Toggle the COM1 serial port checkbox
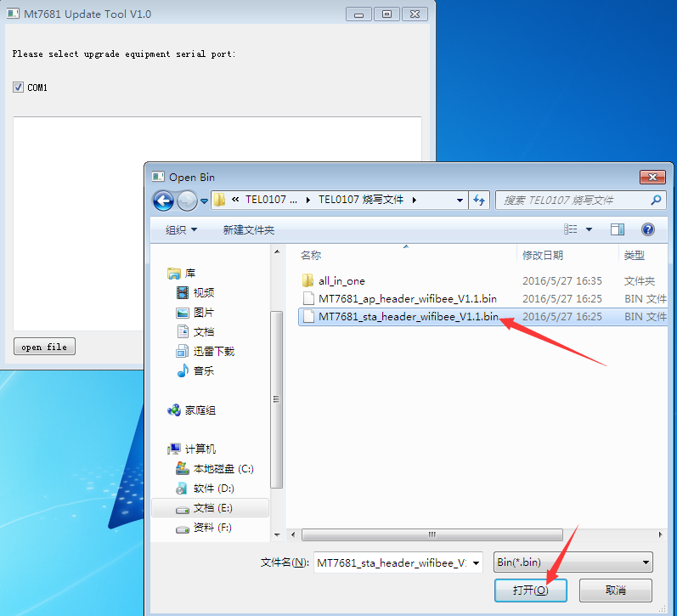 [18, 88]
